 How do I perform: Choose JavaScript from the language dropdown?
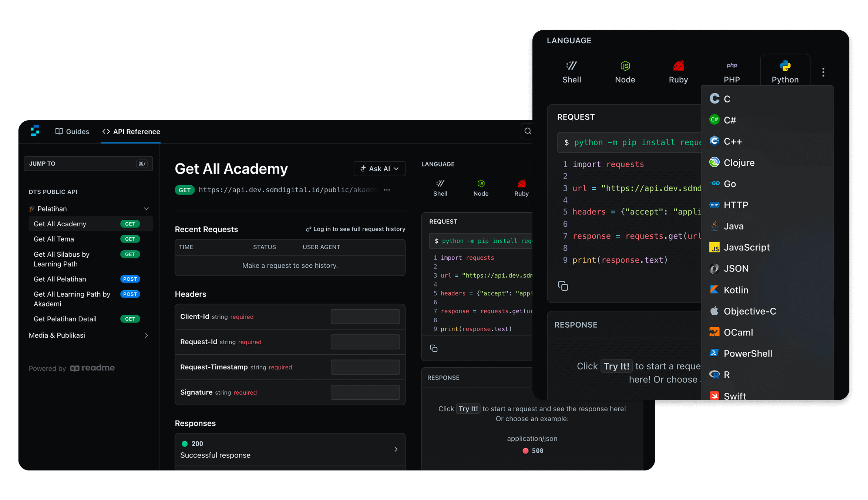click(x=746, y=247)
